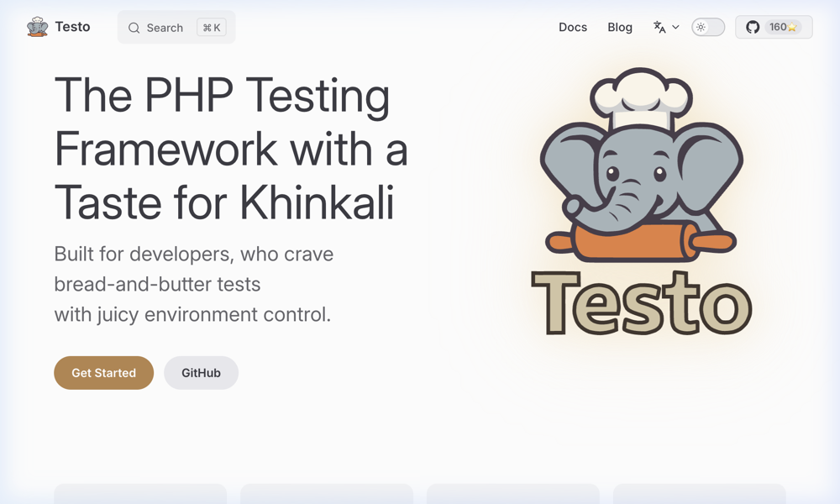The height and width of the screenshot is (504, 840).
Task: Select the last feature card at the bottom
Action: (699, 494)
